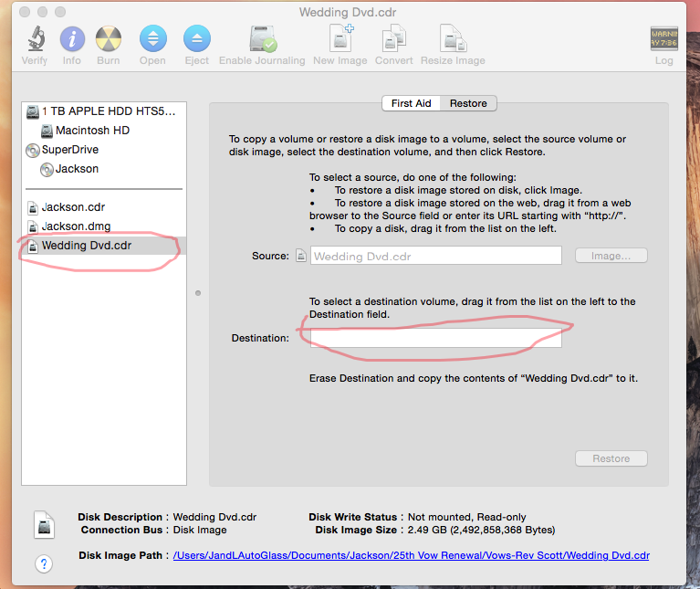The image size is (700, 589).
Task: Click the New Image toolbar icon
Action: (x=340, y=38)
